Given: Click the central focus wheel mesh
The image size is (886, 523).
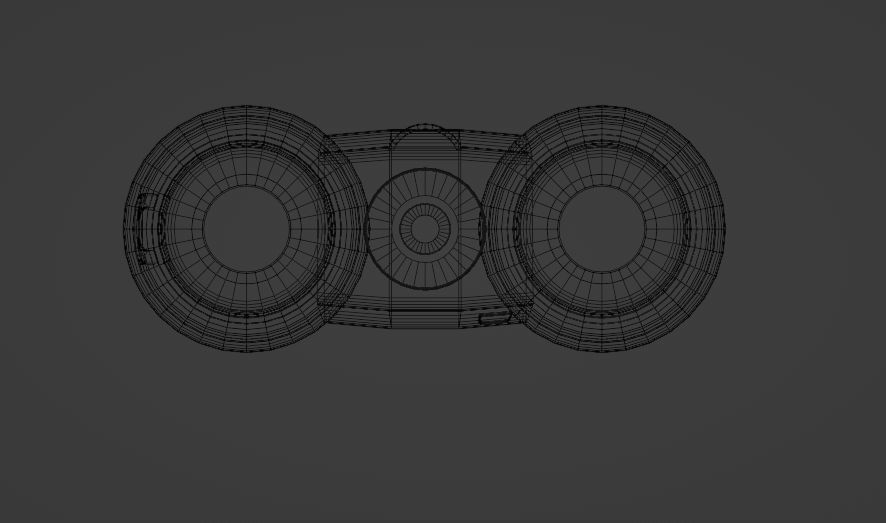Looking at the screenshot, I should tap(425, 228).
